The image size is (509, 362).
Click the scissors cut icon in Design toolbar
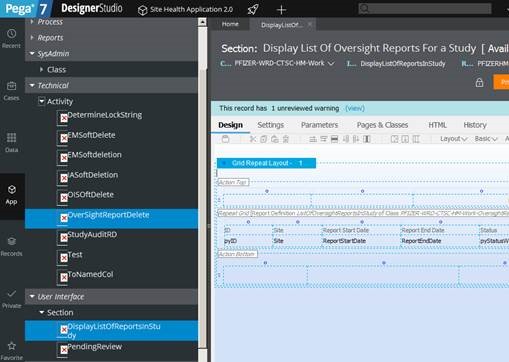[x=253, y=139]
